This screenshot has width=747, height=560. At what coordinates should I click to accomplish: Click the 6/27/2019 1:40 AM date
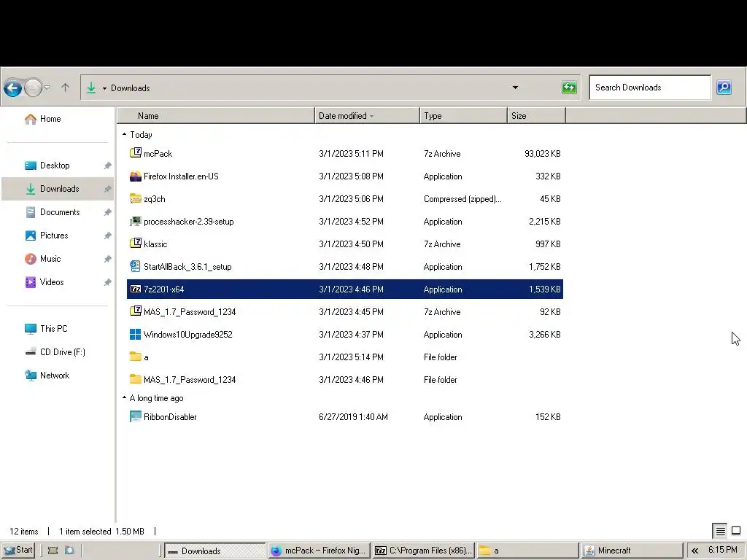(353, 417)
